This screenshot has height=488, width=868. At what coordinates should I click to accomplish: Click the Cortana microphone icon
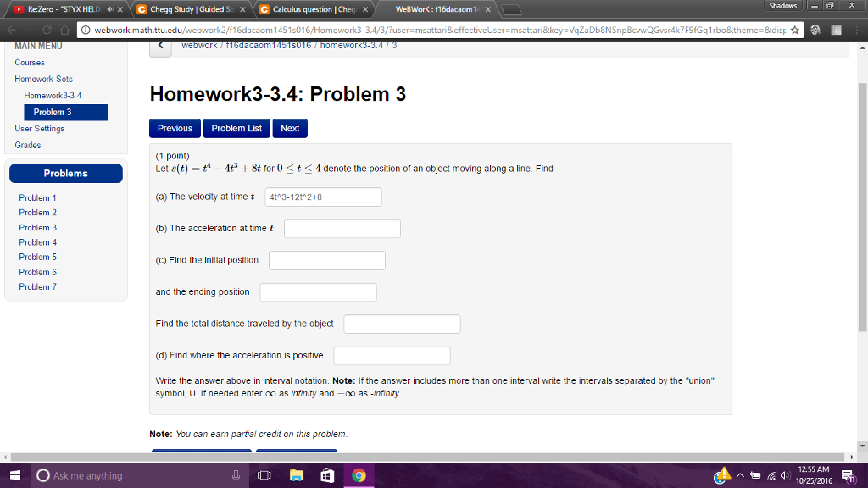pos(235,475)
